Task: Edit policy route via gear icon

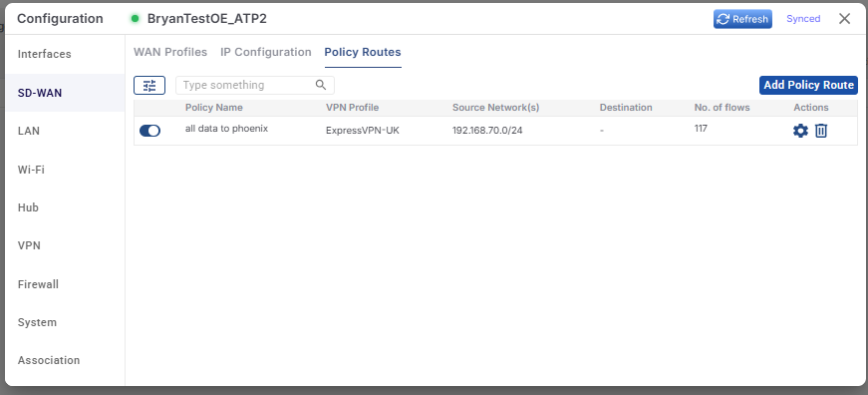Action: coord(800,131)
